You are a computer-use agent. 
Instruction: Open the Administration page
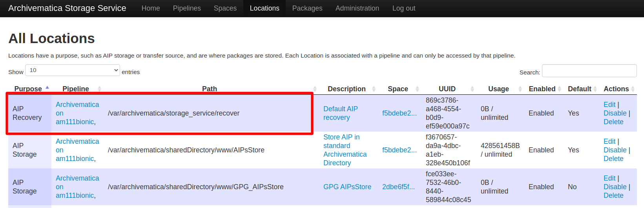coord(357,8)
